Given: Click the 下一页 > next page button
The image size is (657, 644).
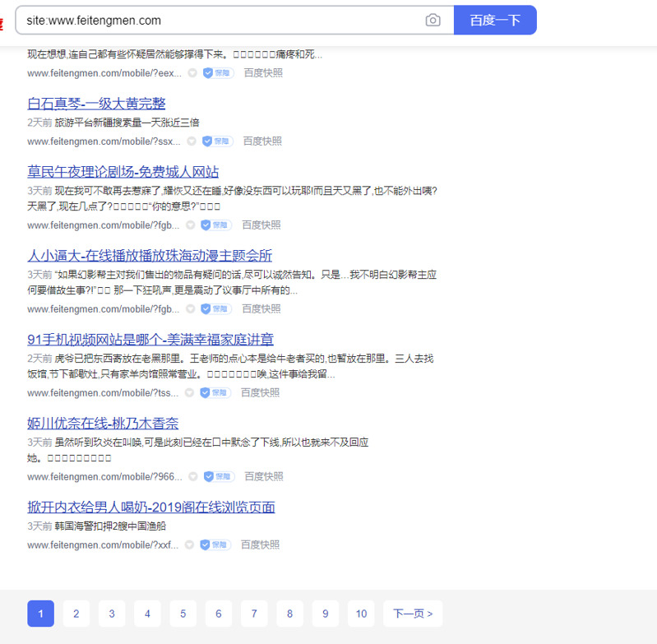Looking at the screenshot, I should coord(413,614).
